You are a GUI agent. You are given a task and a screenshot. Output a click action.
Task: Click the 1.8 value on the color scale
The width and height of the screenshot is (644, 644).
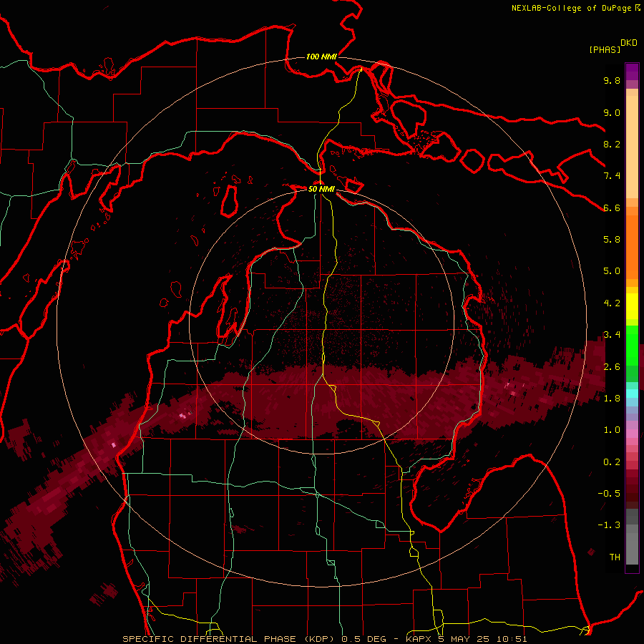(x=612, y=398)
